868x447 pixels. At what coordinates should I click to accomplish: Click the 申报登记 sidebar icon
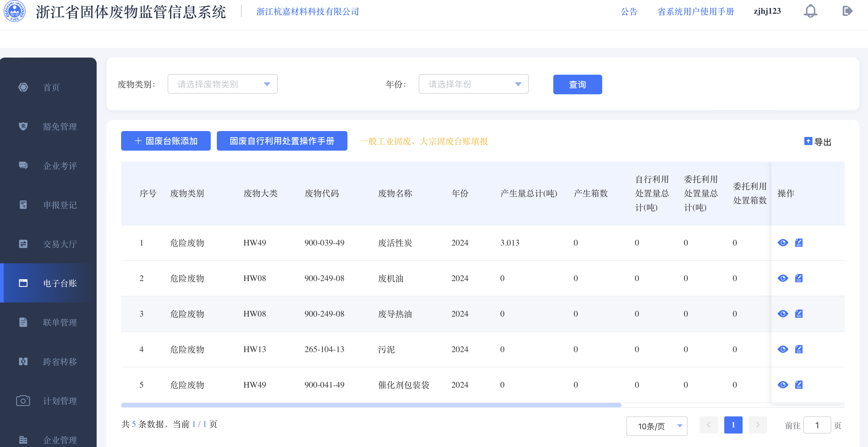[x=23, y=205]
